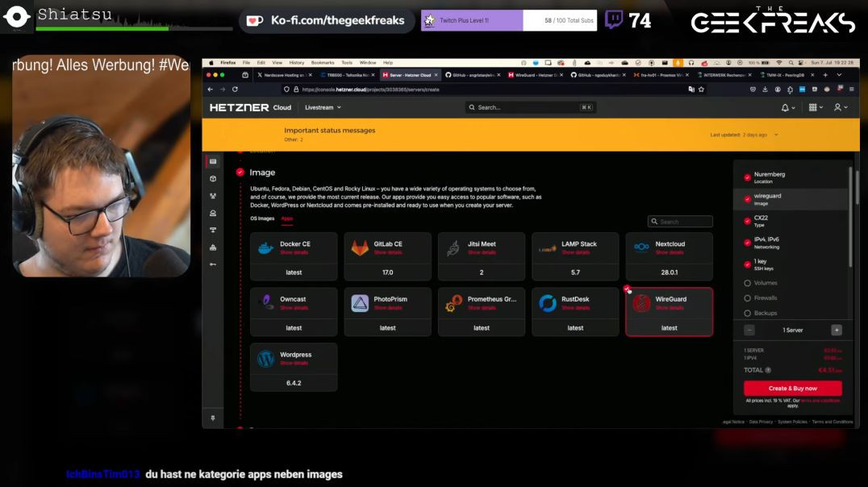Click the summary panel scrollbar

point(850,216)
